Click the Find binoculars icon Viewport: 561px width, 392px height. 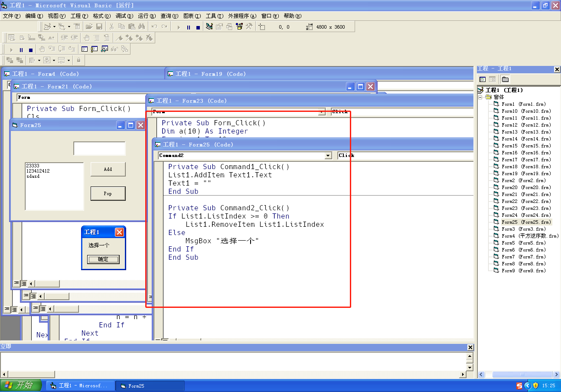[x=141, y=26]
